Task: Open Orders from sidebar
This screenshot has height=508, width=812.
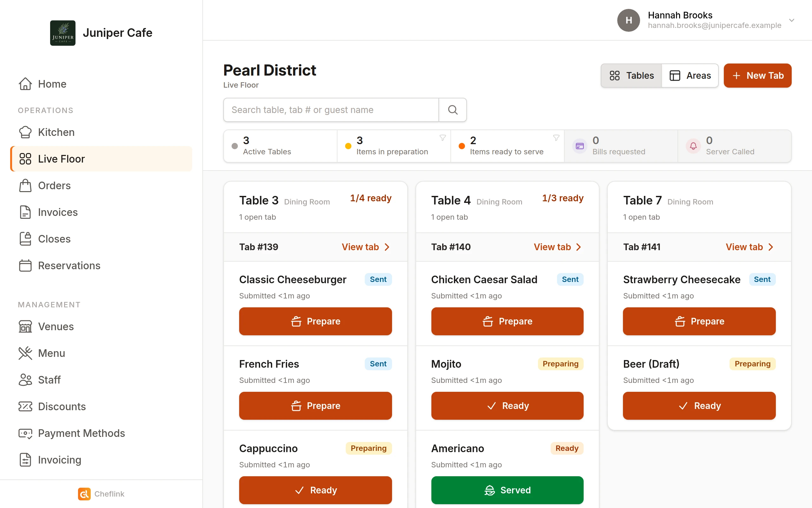Action: click(101, 185)
